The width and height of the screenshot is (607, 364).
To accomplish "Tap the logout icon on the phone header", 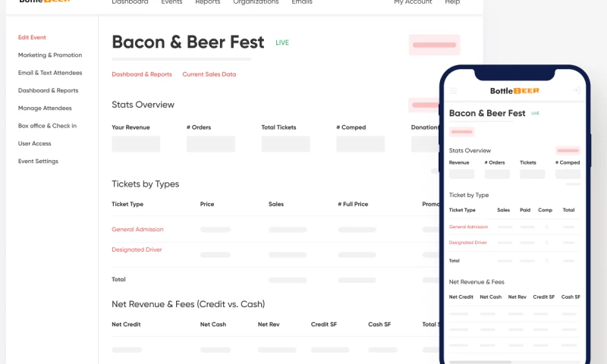I will (x=576, y=91).
